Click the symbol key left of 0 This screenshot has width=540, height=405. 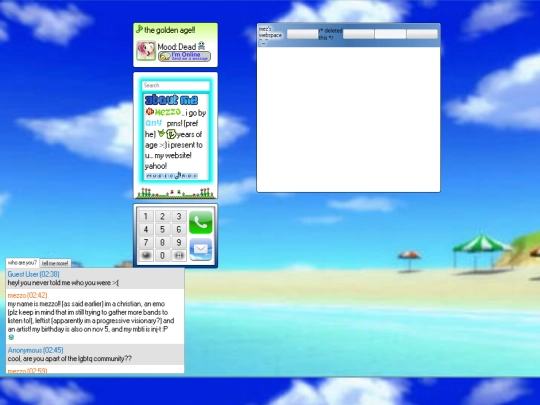(146, 256)
